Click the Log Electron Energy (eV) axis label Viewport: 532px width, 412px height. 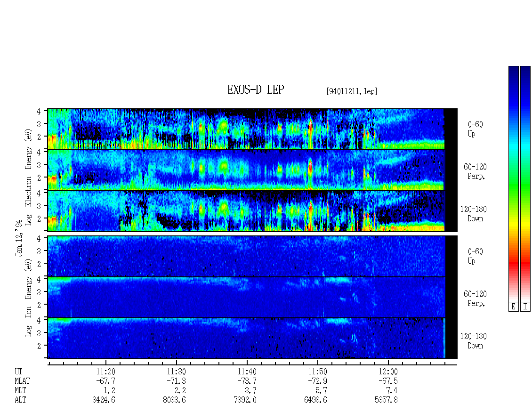click(29, 177)
